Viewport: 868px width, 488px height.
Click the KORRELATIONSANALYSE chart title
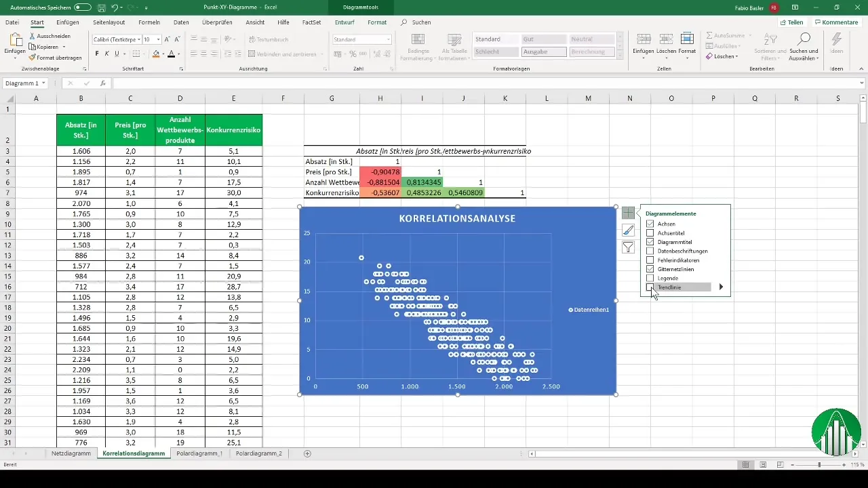(x=458, y=218)
